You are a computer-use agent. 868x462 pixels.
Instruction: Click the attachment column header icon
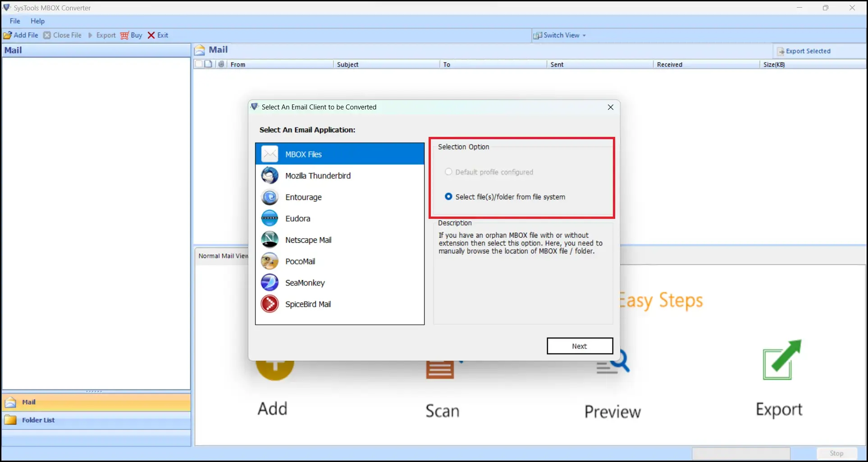pyautogui.click(x=221, y=64)
